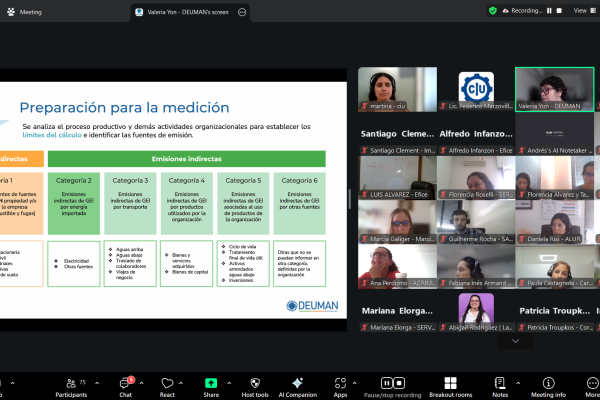Select Ana Perdomo video tile

point(397,266)
